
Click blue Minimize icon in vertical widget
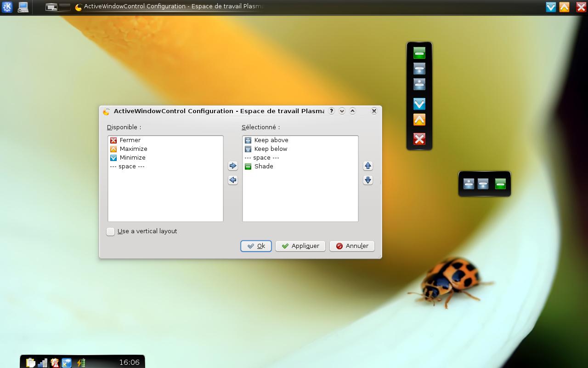(419, 103)
